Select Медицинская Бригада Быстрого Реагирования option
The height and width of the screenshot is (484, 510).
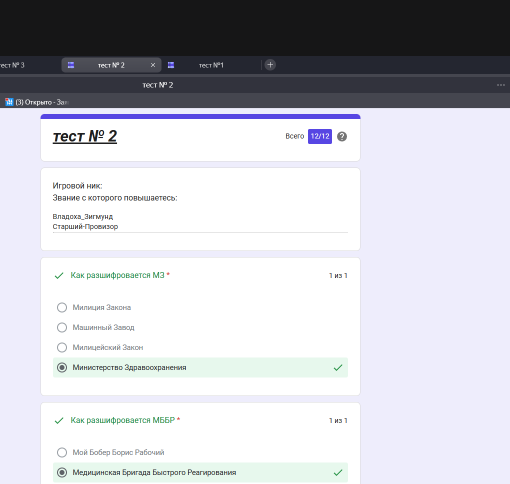coord(62,472)
